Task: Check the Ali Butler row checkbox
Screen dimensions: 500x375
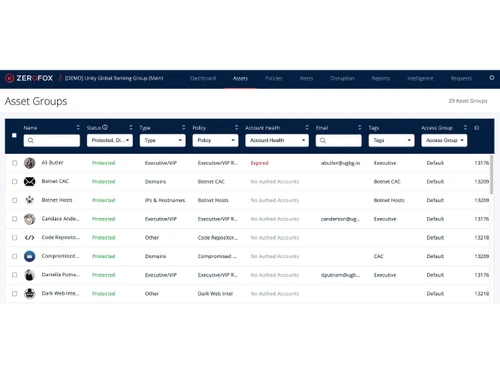Action: [x=15, y=163]
